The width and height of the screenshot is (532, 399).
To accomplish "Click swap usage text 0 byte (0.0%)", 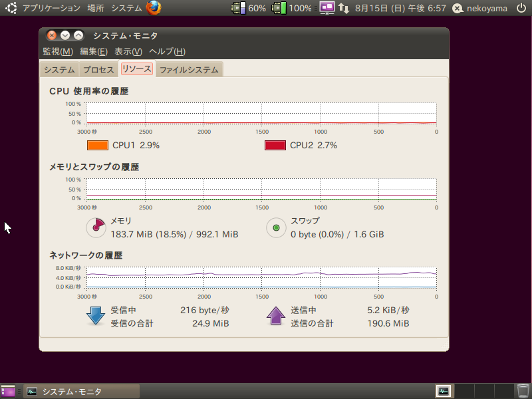I will click(x=317, y=235).
